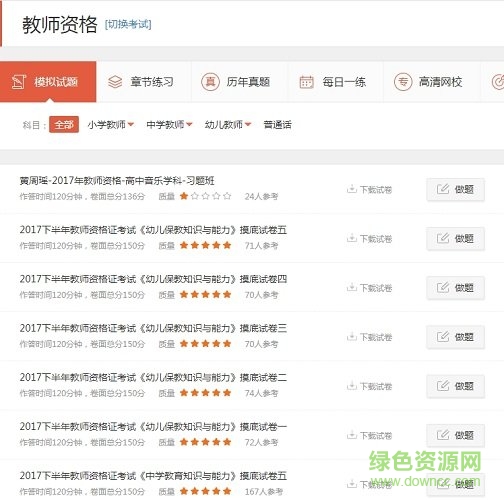
Task: Open 中学教育知识与能力 摸底试卷五 title
Action: click(x=153, y=476)
